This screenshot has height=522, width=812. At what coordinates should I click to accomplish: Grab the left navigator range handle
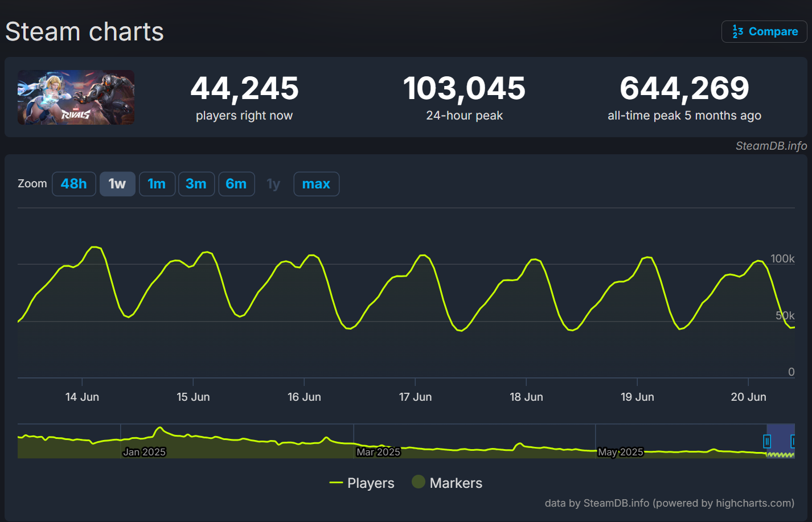767,441
